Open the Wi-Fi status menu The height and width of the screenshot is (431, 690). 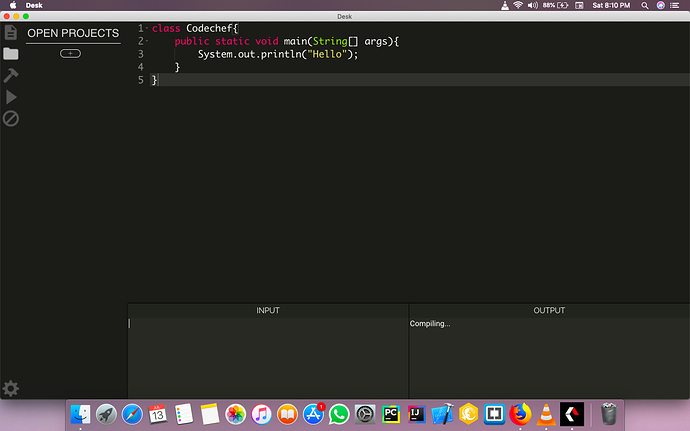click(518, 5)
